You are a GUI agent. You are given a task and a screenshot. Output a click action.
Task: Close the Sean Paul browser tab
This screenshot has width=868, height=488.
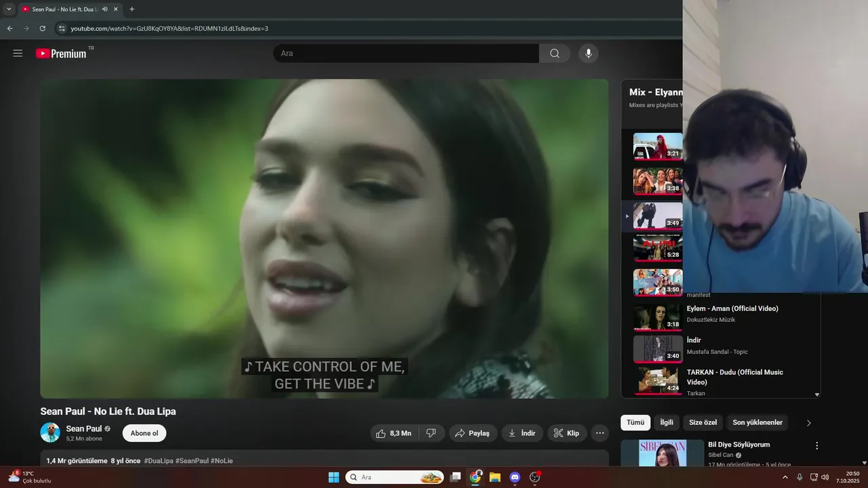[x=116, y=9]
